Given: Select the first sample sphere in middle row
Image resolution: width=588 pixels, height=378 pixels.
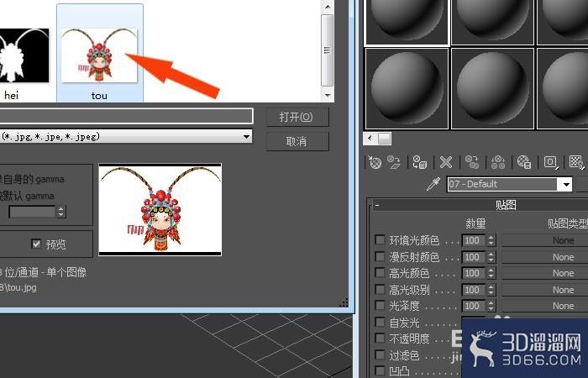Looking at the screenshot, I should pos(407,88).
